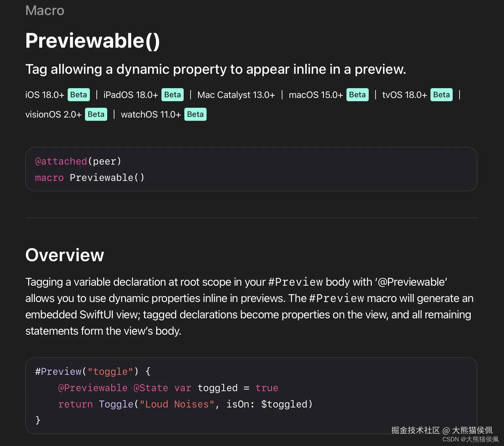Click the iPadOS 18.0+ availability text
Screen dimensions: 504x446
coord(131,95)
